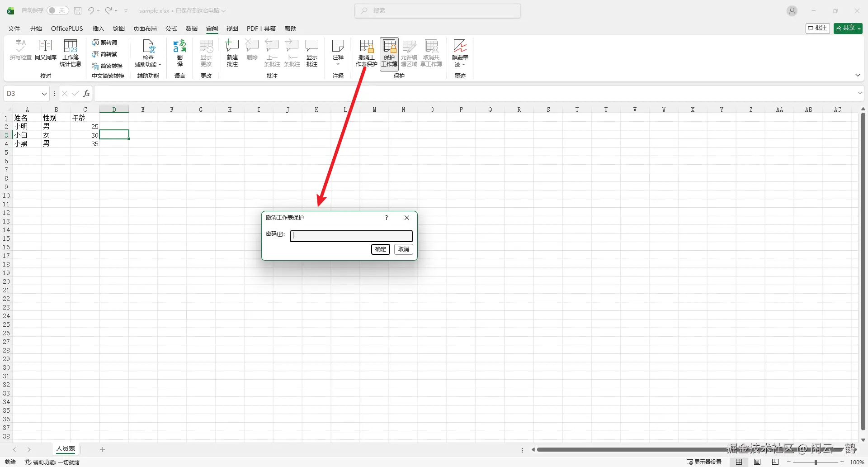Click the dialog help question mark
Image resolution: width=868 pixels, height=467 pixels.
tap(387, 218)
